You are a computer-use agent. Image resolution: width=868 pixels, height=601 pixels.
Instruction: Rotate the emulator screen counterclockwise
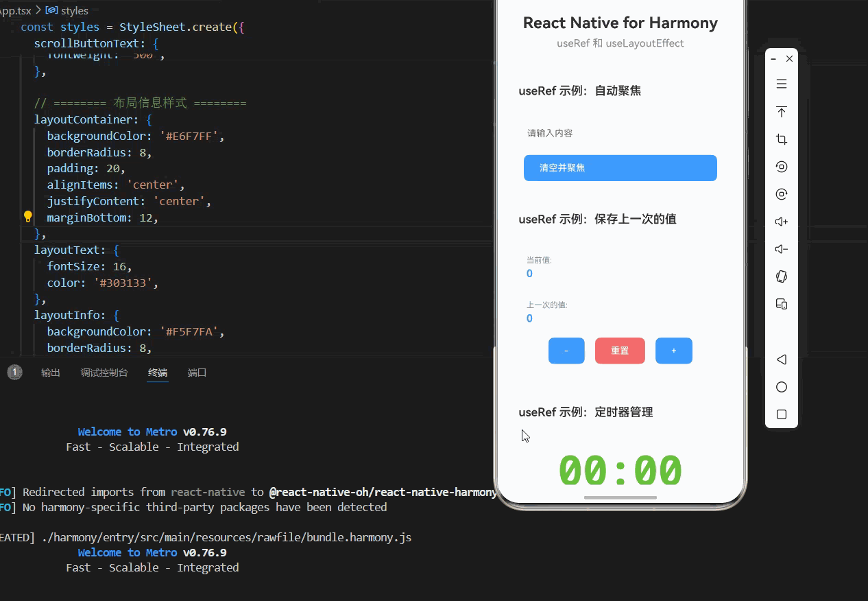[781, 167]
